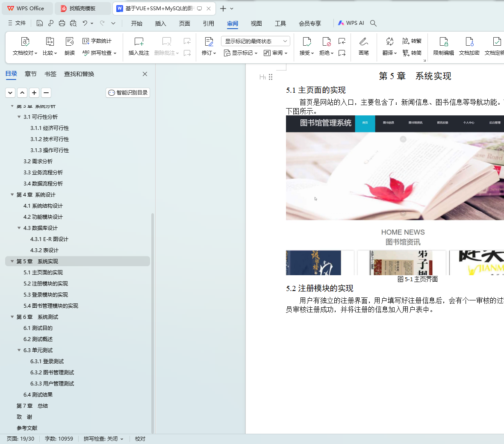Click the navigation pane vertical scrollbar

click(x=153, y=323)
